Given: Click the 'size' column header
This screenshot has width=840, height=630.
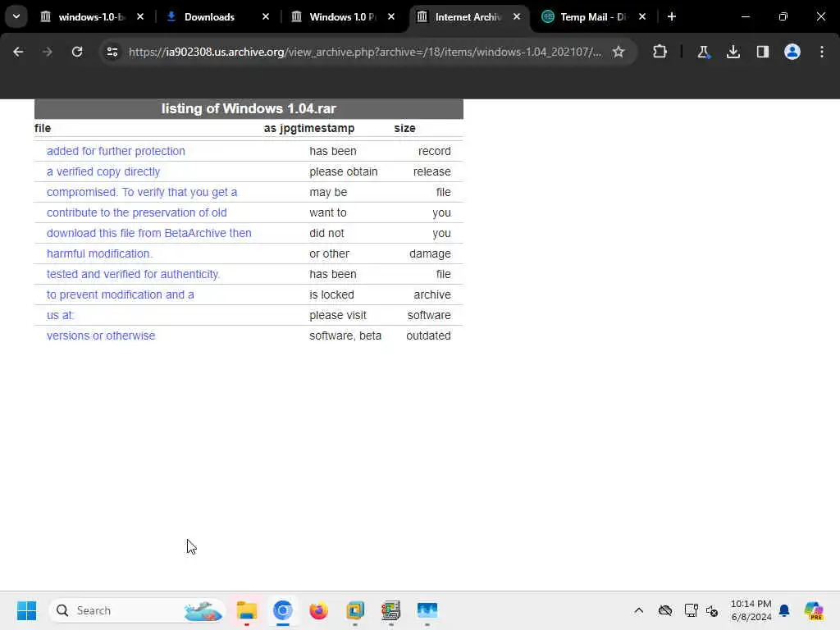Looking at the screenshot, I should click(x=405, y=128).
